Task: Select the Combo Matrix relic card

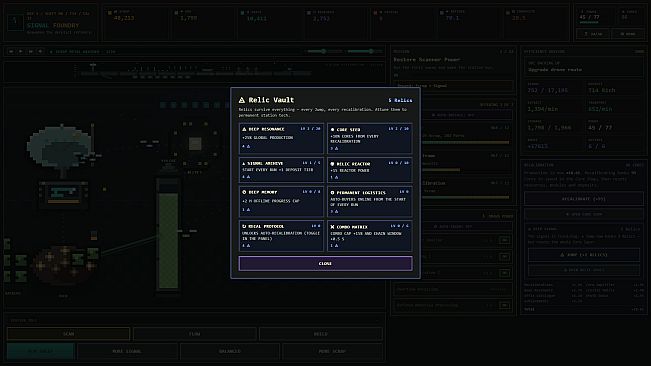Action: (x=370, y=236)
